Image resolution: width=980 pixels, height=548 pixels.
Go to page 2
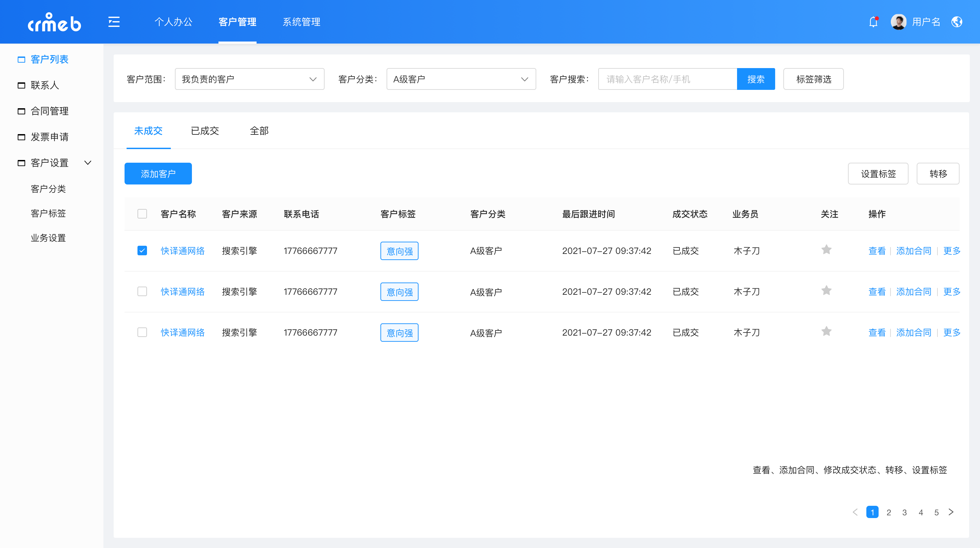click(x=889, y=512)
